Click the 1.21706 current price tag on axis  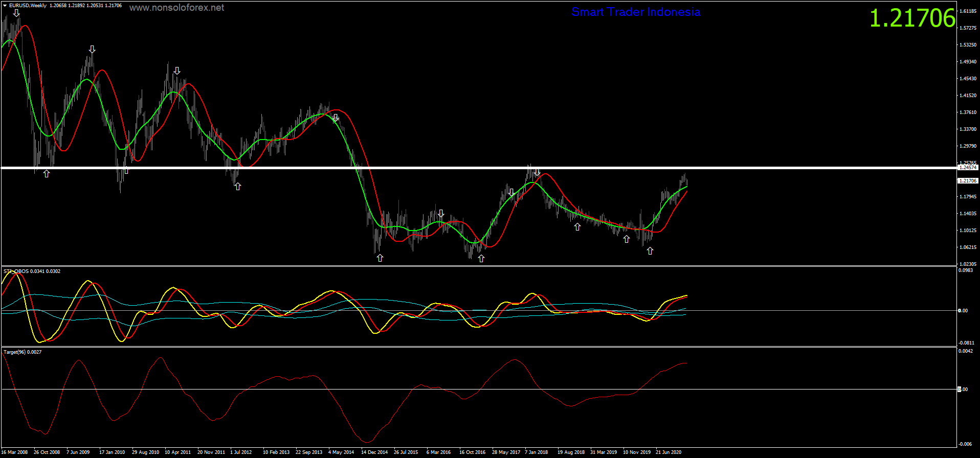click(x=968, y=181)
